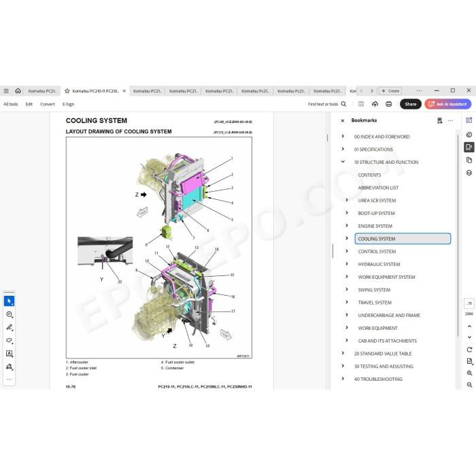Click the Share button
This screenshot has width=476, height=476.
[x=411, y=104]
